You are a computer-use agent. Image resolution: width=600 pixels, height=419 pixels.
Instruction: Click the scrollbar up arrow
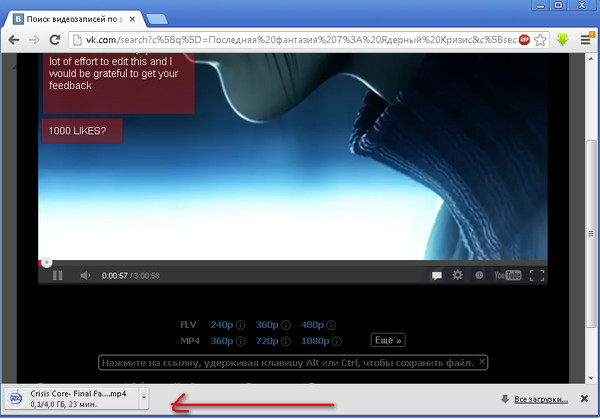click(591, 59)
